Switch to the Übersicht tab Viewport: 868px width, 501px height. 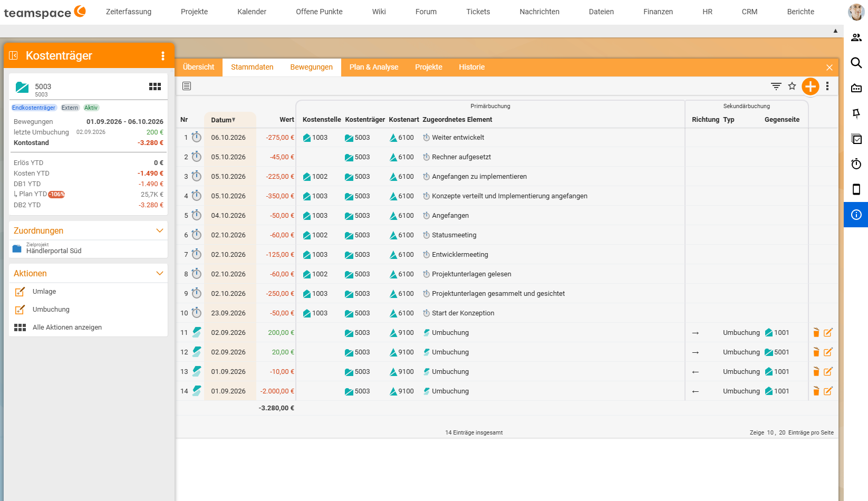pos(198,67)
